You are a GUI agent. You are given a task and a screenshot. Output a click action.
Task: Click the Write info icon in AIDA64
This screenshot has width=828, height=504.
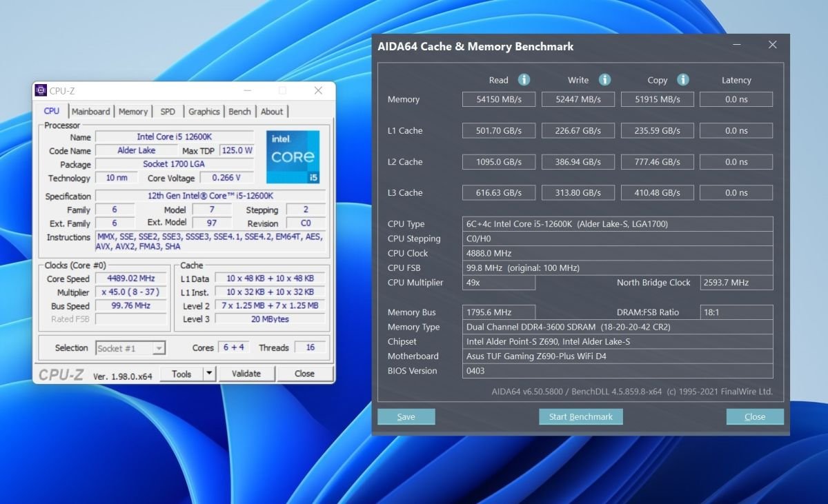point(604,79)
